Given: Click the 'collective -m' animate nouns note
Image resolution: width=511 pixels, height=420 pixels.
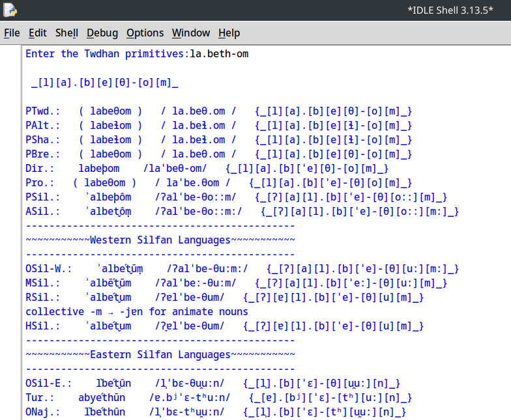Looking at the screenshot, I should point(137,311).
